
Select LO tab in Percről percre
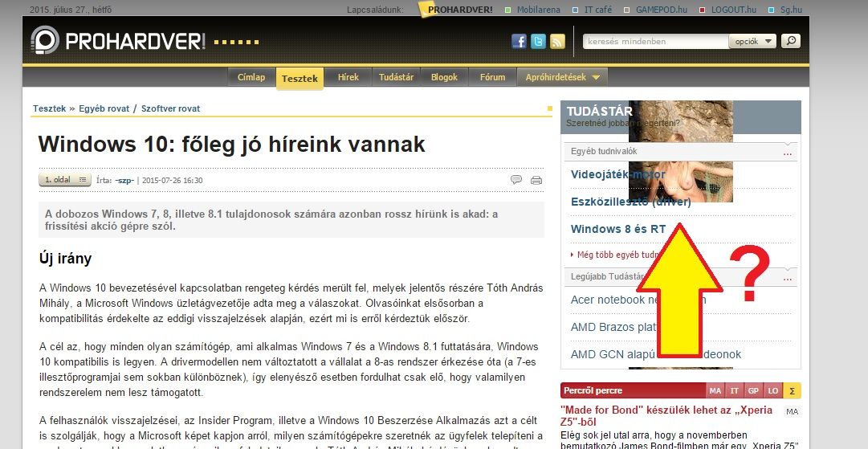pyautogui.click(x=772, y=390)
